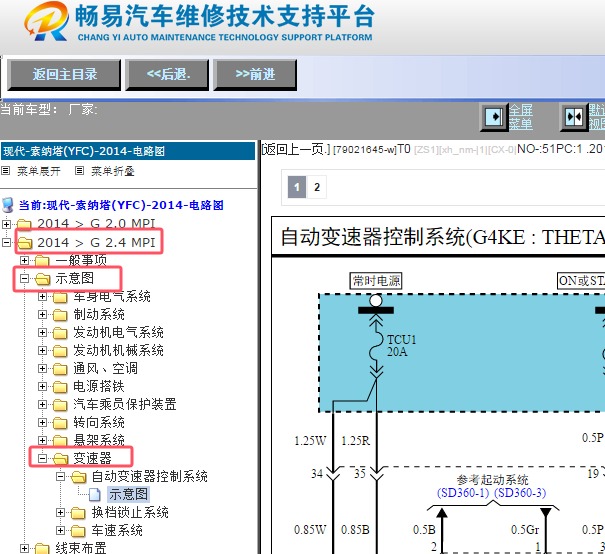Click the 常时电源 label in diagram
The height and width of the screenshot is (554, 605).
(376, 280)
